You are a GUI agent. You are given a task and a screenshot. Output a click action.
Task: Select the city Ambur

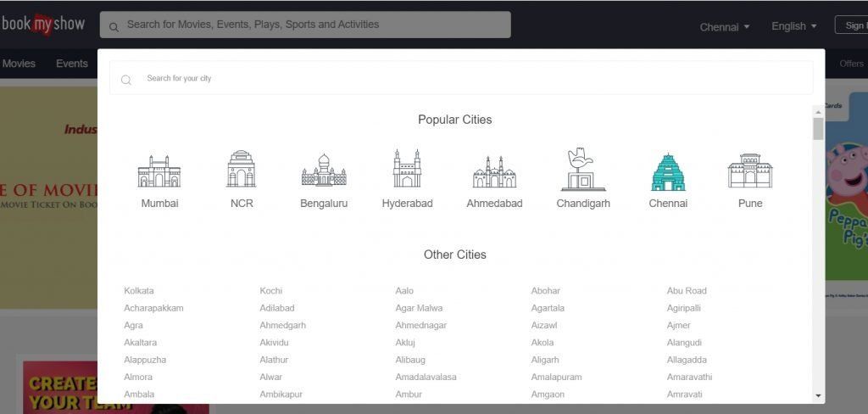coord(409,394)
